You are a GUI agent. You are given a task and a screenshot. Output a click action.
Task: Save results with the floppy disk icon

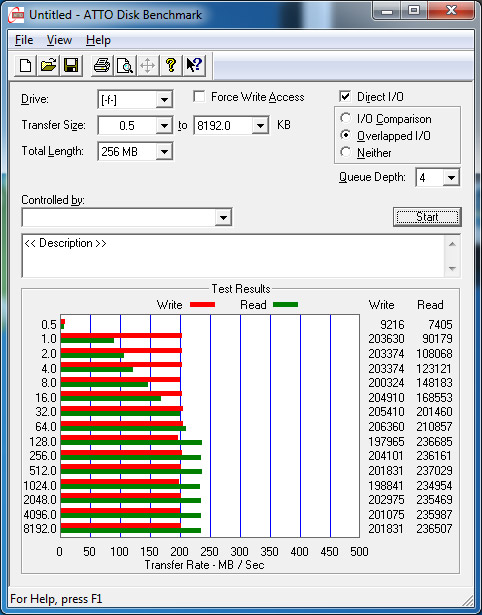(x=71, y=66)
